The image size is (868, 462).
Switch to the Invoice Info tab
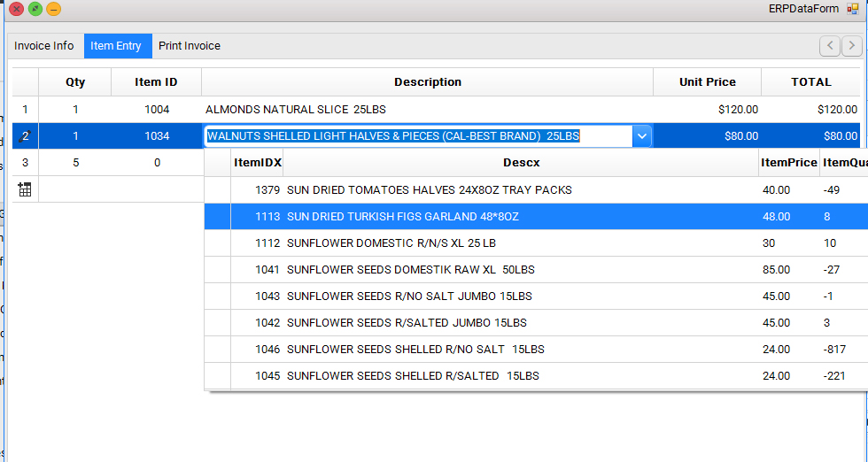click(x=43, y=46)
